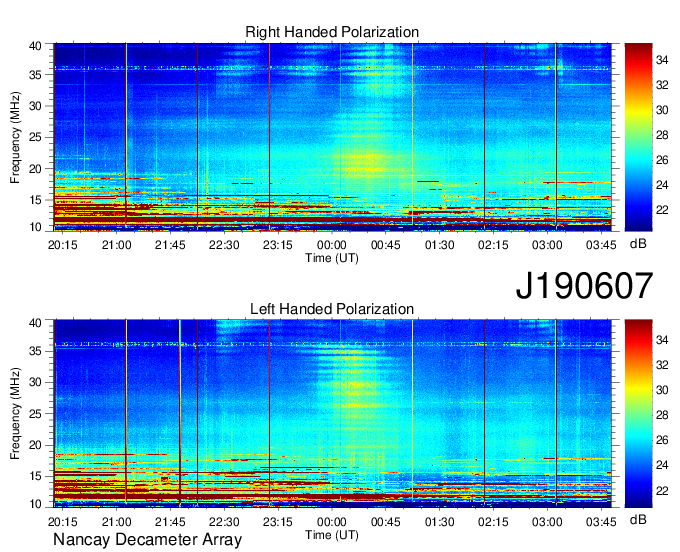Click the dB unit label of Right Handed colorbar

click(638, 244)
